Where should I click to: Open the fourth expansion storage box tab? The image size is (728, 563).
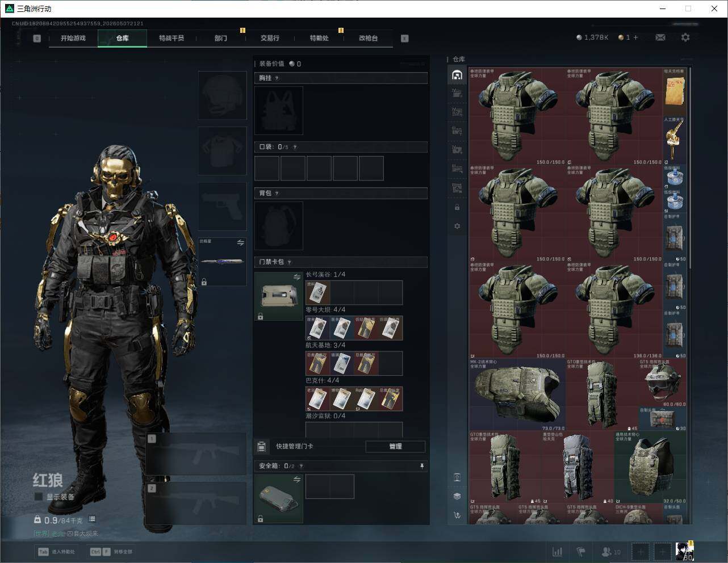coord(457,150)
